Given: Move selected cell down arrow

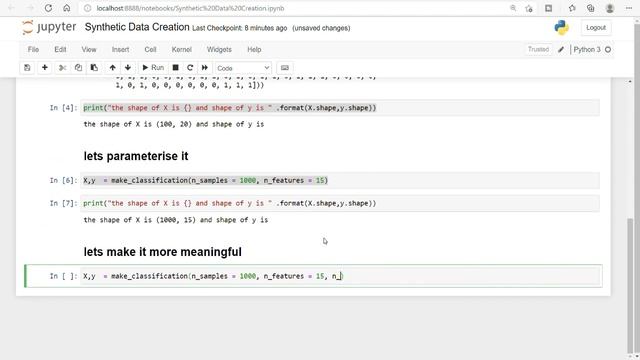Looking at the screenshot, I should (128, 68).
